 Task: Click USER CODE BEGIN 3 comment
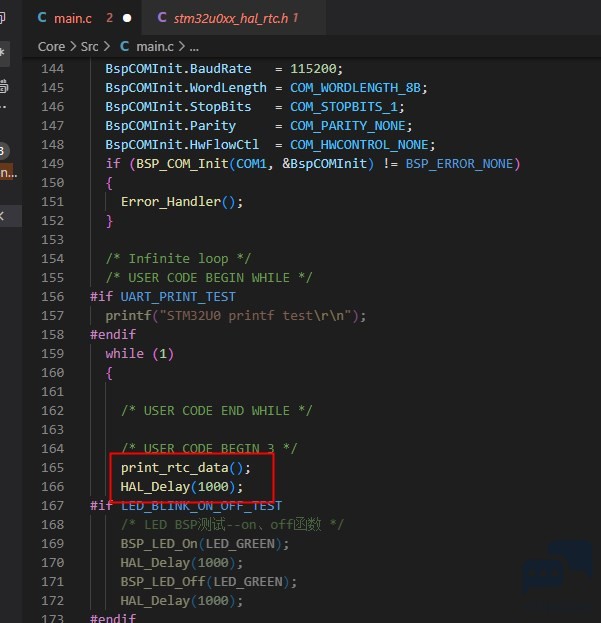pyautogui.click(x=209, y=449)
